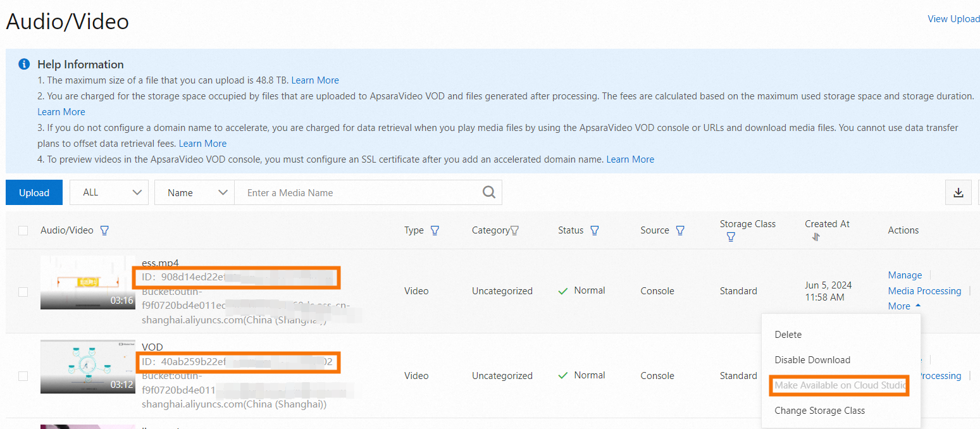Filter by Type using funnel icon
Screen dimensions: 980x429
(x=435, y=230)
